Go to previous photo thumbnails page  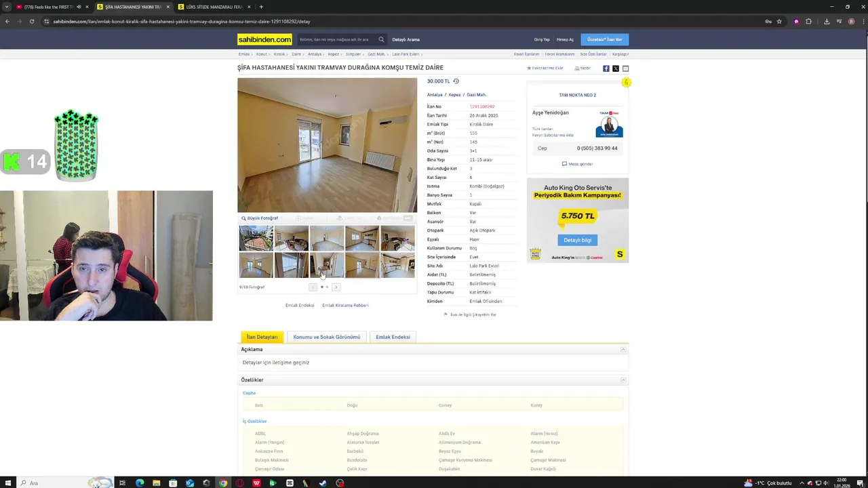pos(313,287)
